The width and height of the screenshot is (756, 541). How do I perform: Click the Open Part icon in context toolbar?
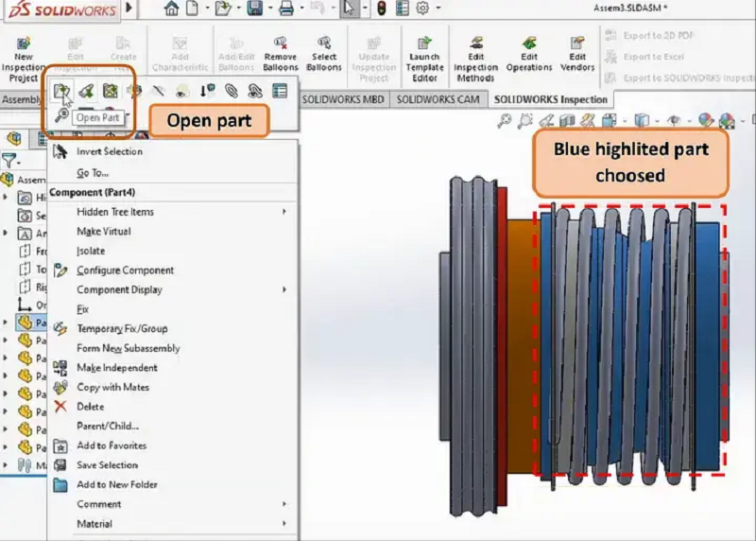pyautogui.click(x=62, y=92)
